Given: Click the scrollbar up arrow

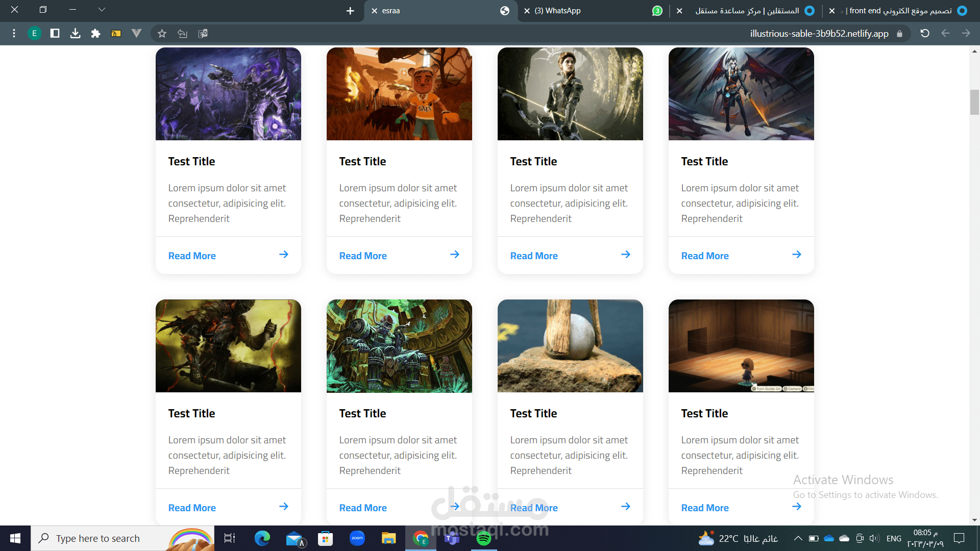Looking at the screenshot, I should coord(974,51).
